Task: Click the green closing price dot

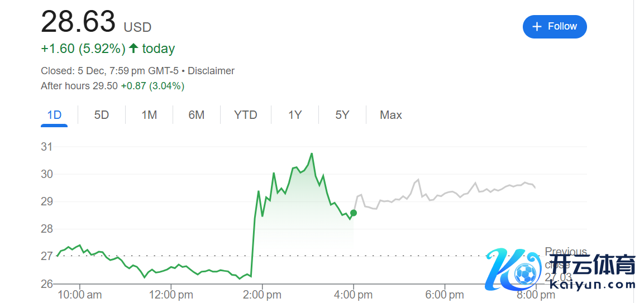Action: point(354,213)
